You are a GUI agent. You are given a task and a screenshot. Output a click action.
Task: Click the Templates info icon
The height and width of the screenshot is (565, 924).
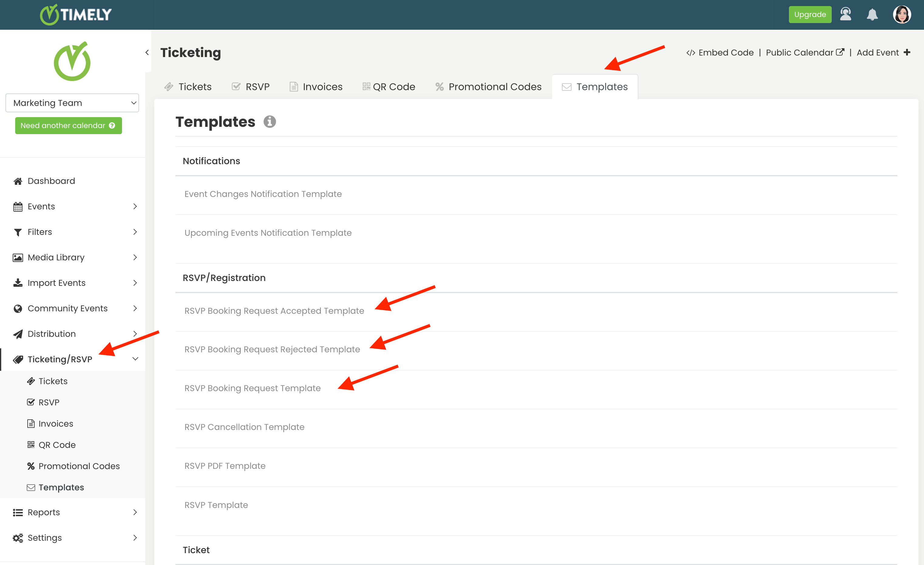tap(269, 122)
